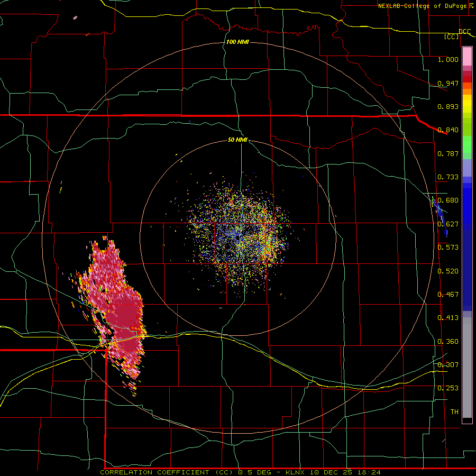Click the radar site center clutter
476x476 pixels.
239,237
